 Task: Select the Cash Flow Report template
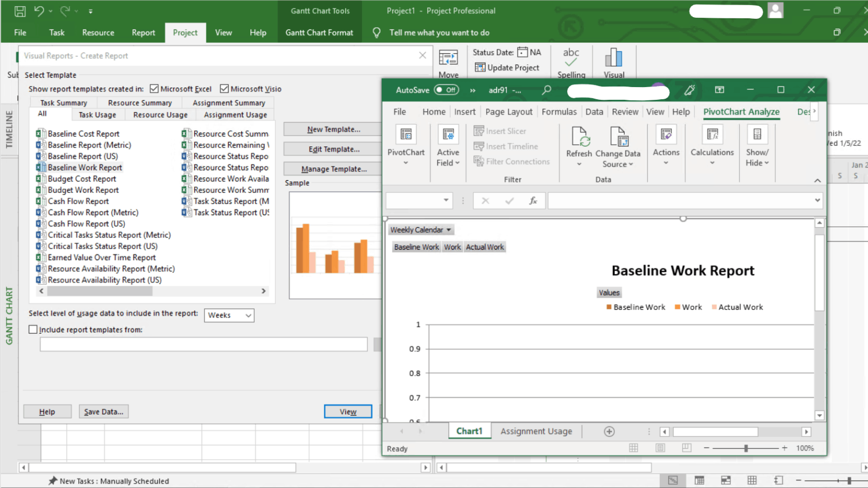(x=72, y=201)
